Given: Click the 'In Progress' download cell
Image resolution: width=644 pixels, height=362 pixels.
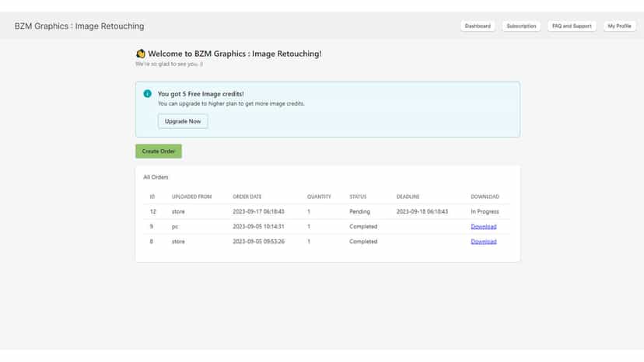Looking at the screenshot, I should point(485,212).
